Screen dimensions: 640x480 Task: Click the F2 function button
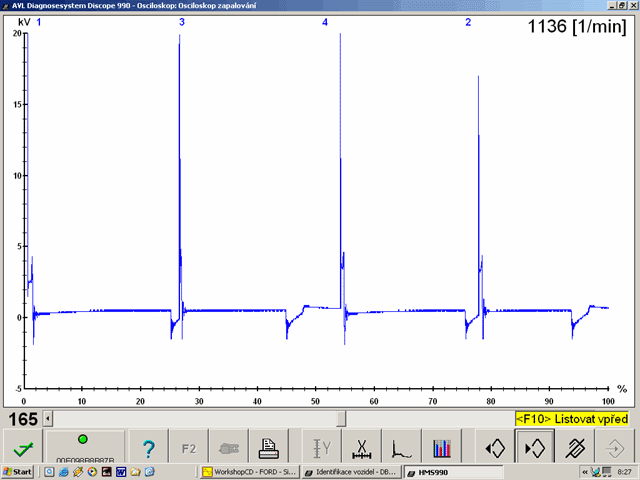click(x=189, y=448)
